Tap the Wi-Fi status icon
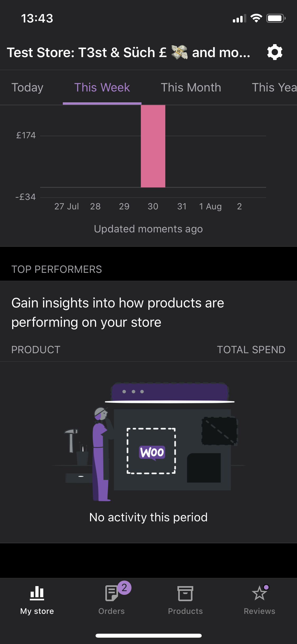Viewport: 297px width, 644px height. 256,18
